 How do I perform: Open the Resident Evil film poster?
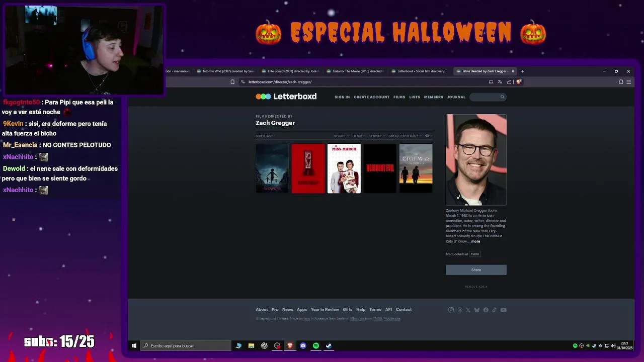click(x=380, y=168)
